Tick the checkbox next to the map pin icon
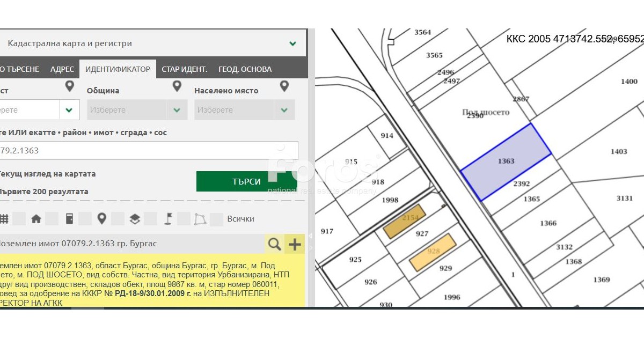644x338 pixels. coord(118,219)
